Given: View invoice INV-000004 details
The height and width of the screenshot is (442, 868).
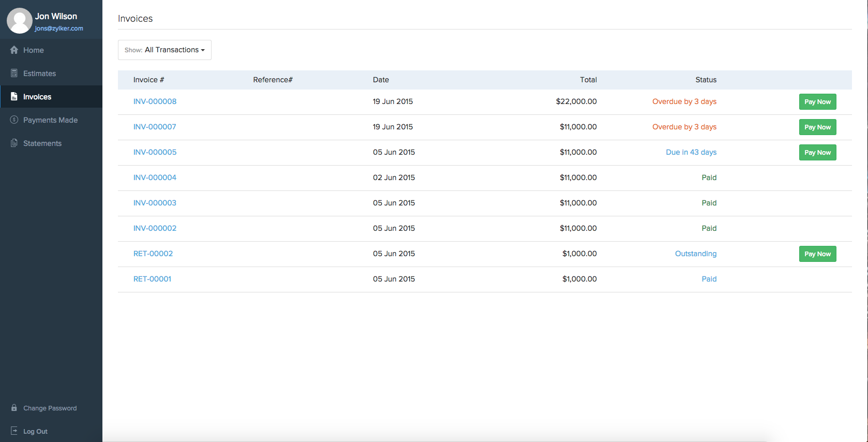Looking at the screenshot, I should (x=155, y=178).
